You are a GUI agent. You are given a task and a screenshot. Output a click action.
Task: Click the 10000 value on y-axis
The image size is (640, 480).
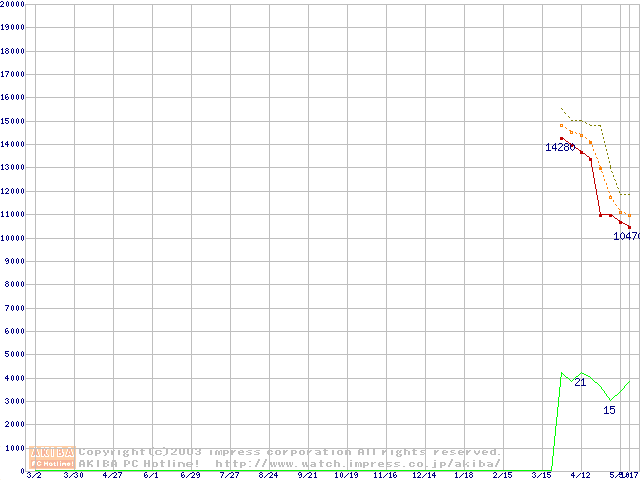(x=12, y=238)
